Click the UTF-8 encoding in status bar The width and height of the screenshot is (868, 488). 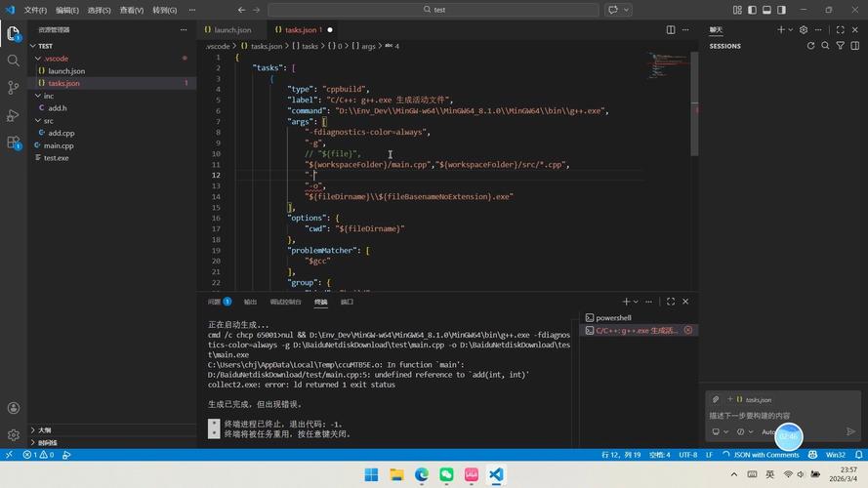(688, 455)
